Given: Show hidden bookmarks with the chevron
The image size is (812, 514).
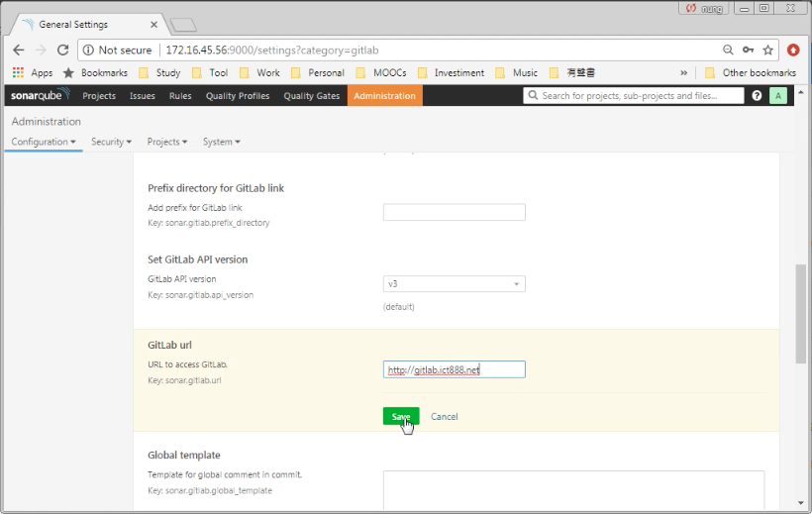Looking at the screenshot, I should 683,72.
